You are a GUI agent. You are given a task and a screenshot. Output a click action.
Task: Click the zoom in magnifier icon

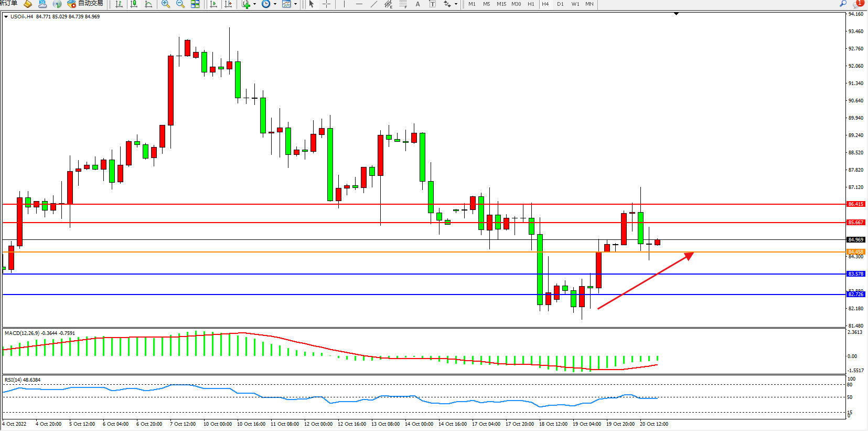(x=166, y=4)
